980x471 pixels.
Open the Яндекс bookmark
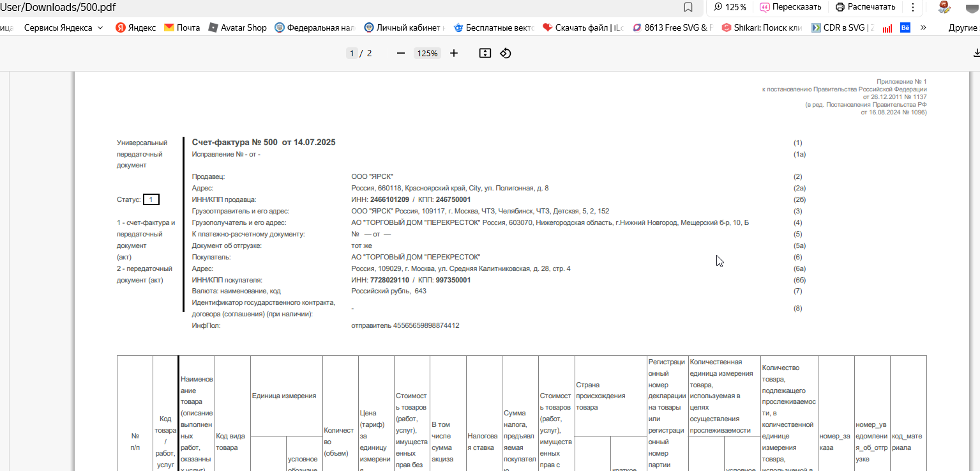(135, 27)
